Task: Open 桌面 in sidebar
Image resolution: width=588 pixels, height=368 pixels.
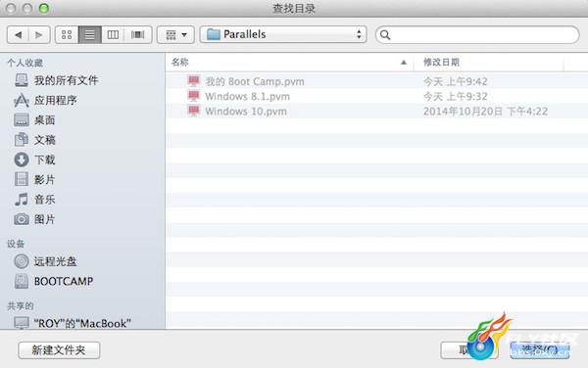Action: [45, 119]
